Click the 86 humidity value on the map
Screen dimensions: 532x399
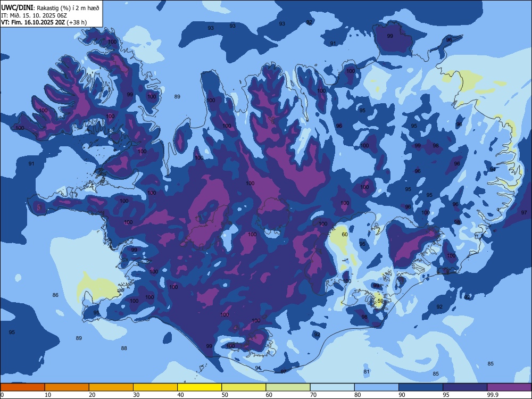click(55, 295)
